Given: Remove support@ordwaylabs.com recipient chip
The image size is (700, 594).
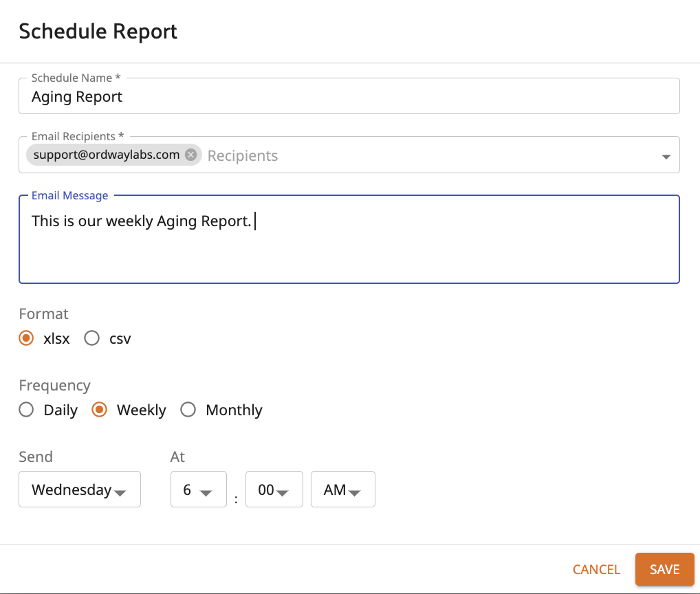Looking at the screenshot, I should click(190, 155).
